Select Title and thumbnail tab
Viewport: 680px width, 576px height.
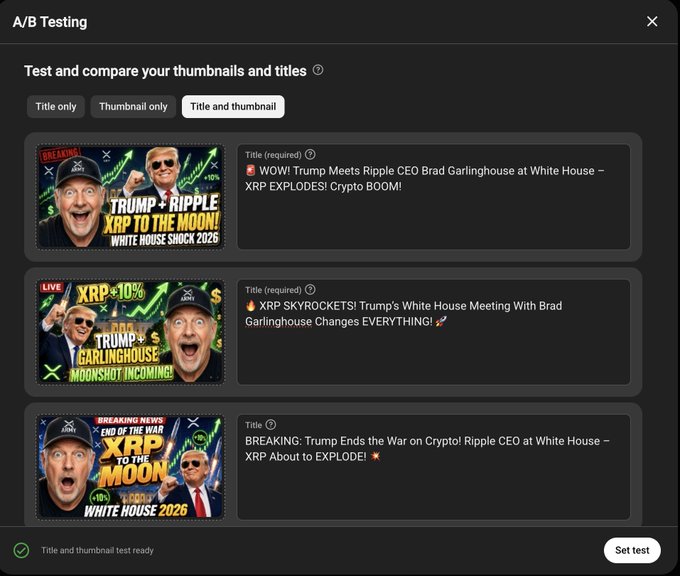[x=233, y=107]
